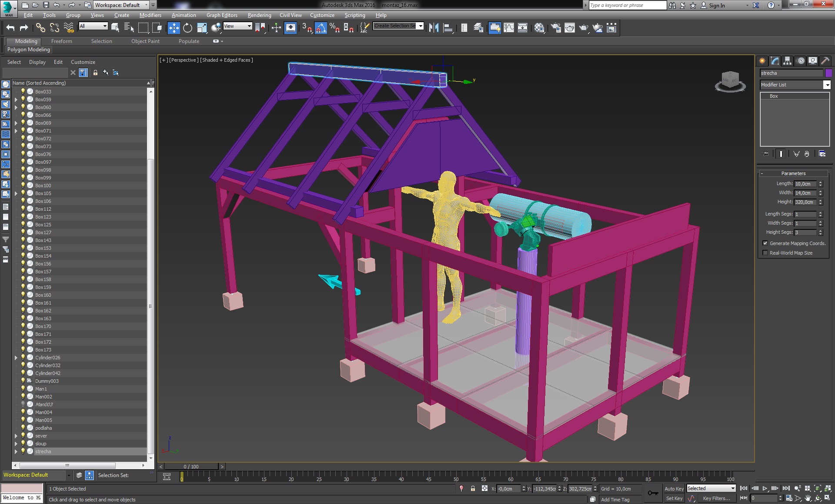
Task: Click the Redo arrow icon
Action: coord(24,28)
